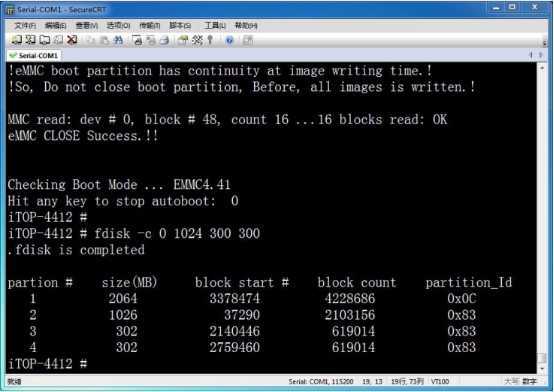Click the Print Screen toolbar icon
Image resolution: width=554 pixels, height=392 pixels.
pyautogui.click(x=137, y=40)
